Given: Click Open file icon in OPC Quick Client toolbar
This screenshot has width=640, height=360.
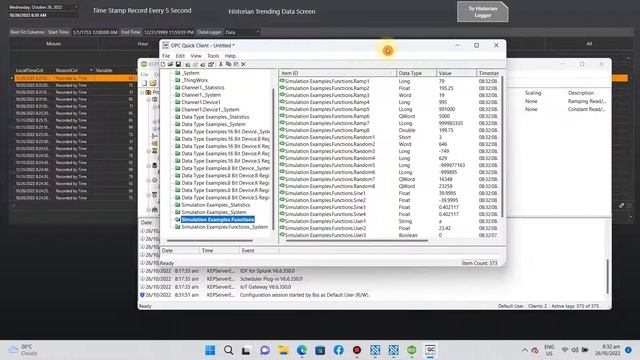Looking at the screenshot, I should [170, 64].
